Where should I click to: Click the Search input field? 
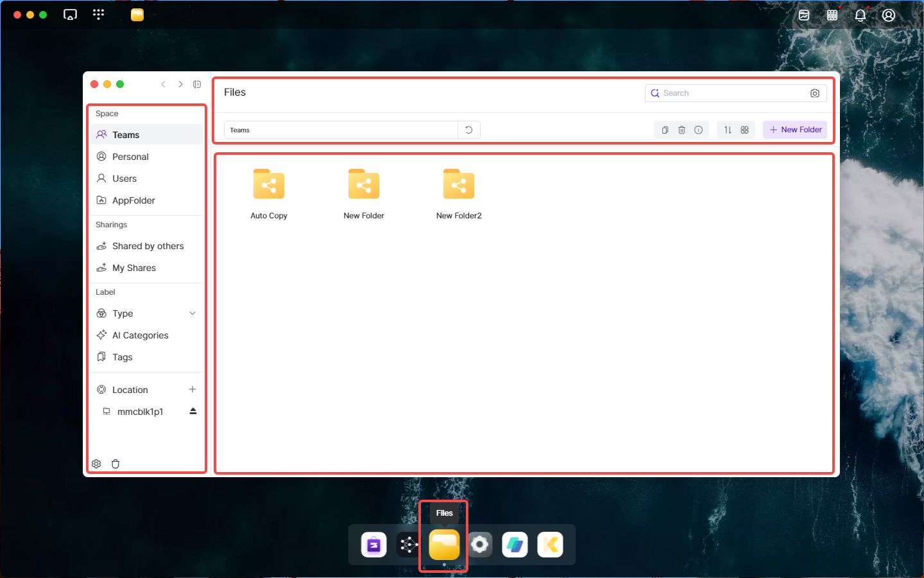(x=735, y=93)
